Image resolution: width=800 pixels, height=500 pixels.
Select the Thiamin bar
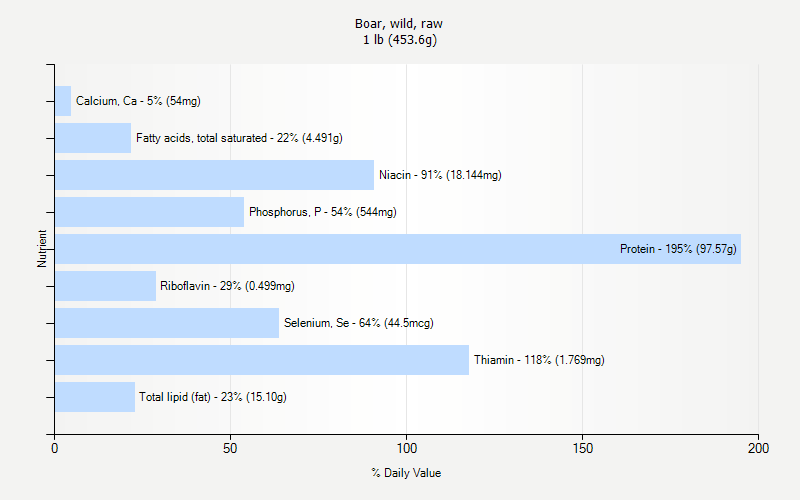pos(262,360)
